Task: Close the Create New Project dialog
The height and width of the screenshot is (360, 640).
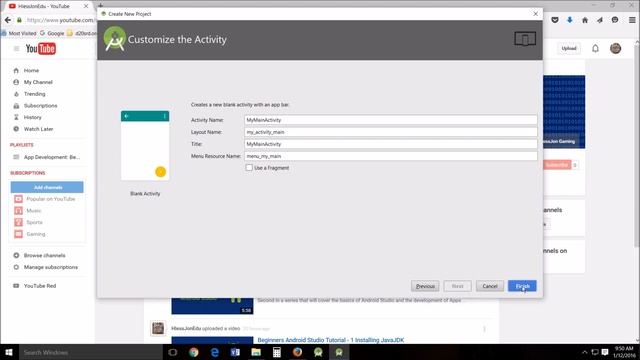Action: (x=536, y=14)
